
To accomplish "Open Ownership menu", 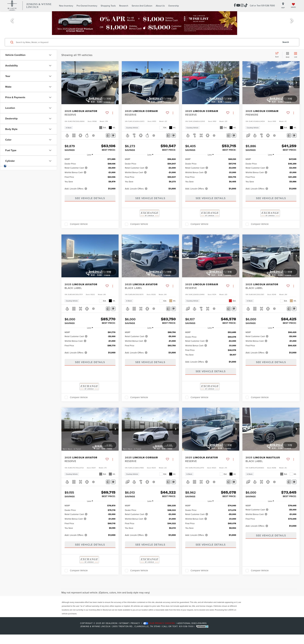I will 174,6.
